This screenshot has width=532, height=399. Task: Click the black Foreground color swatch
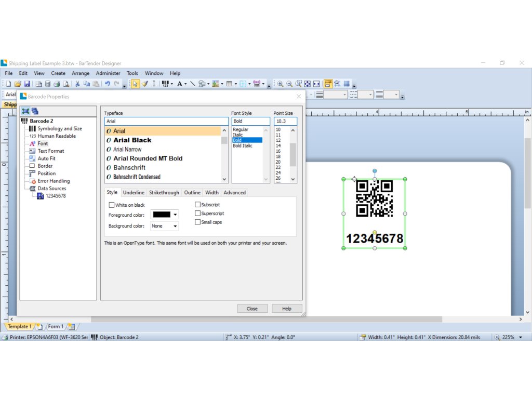[162, 215]
